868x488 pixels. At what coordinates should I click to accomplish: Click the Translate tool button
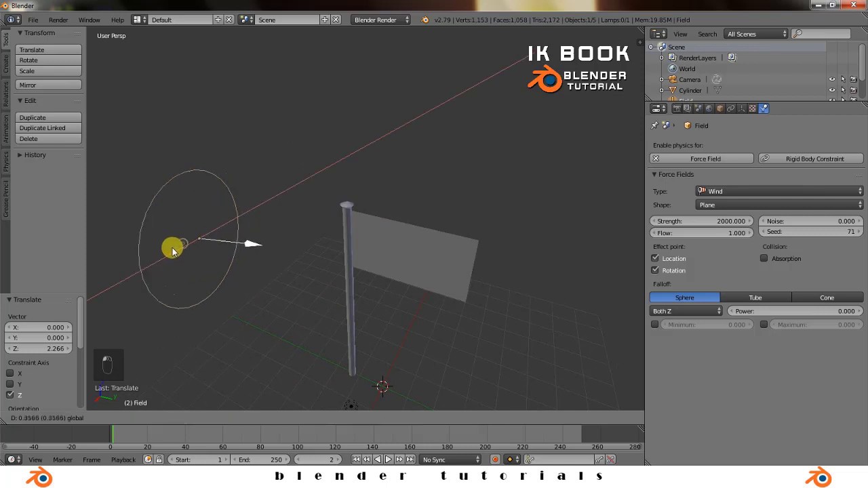pos(49,49)
